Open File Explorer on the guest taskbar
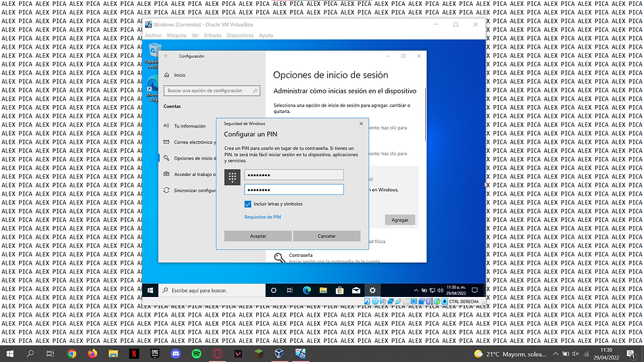This screenshot has width=644, height=362. point(323,290)
